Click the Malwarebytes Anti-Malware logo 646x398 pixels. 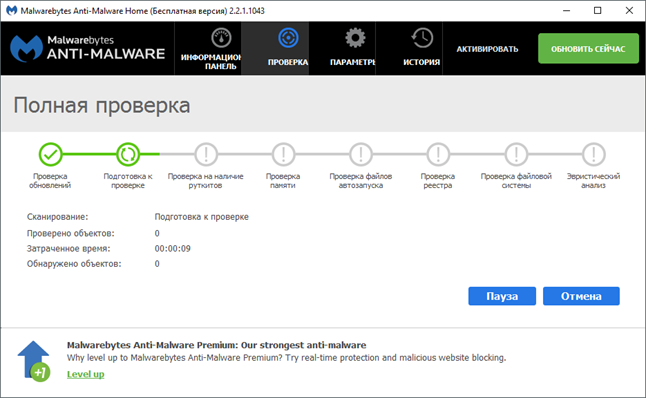[87, 48]
